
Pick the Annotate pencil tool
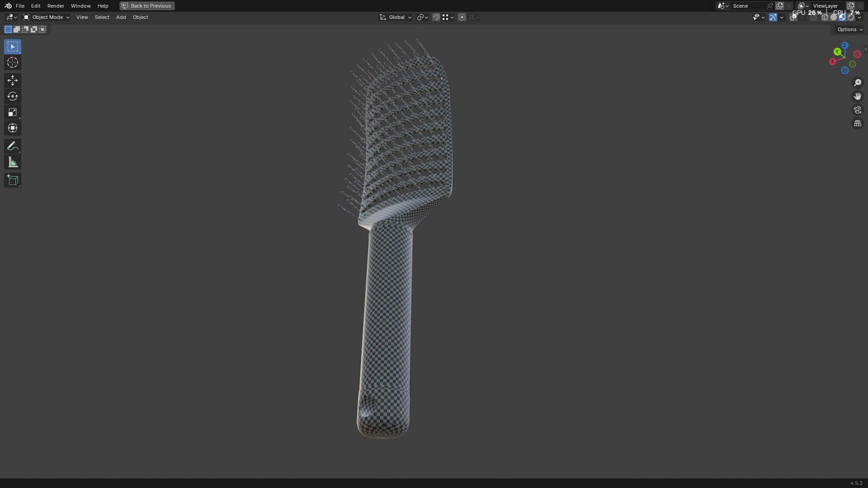pyautogui.click(x=12, y=146)
